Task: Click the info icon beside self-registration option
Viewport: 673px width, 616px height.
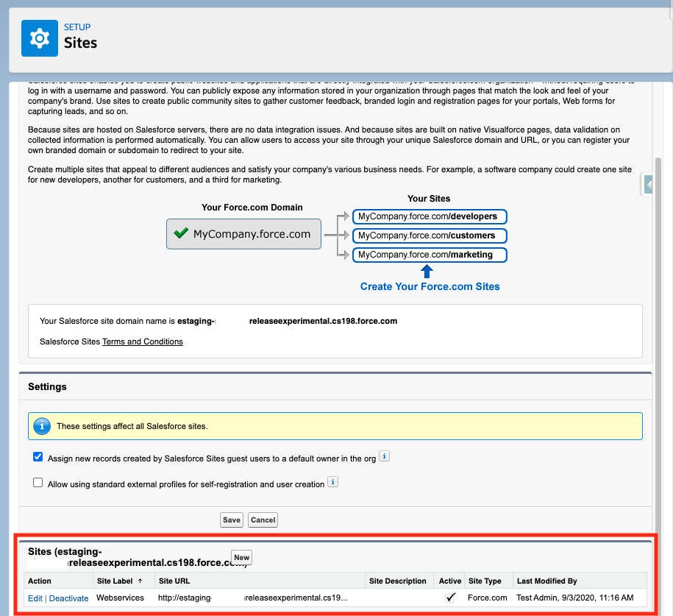Action: (332, 482)
